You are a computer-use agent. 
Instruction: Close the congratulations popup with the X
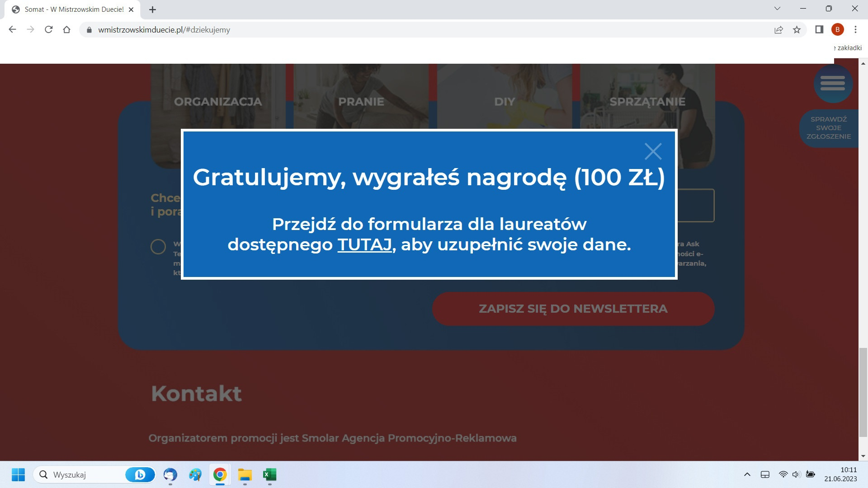[x=653, y=151]
